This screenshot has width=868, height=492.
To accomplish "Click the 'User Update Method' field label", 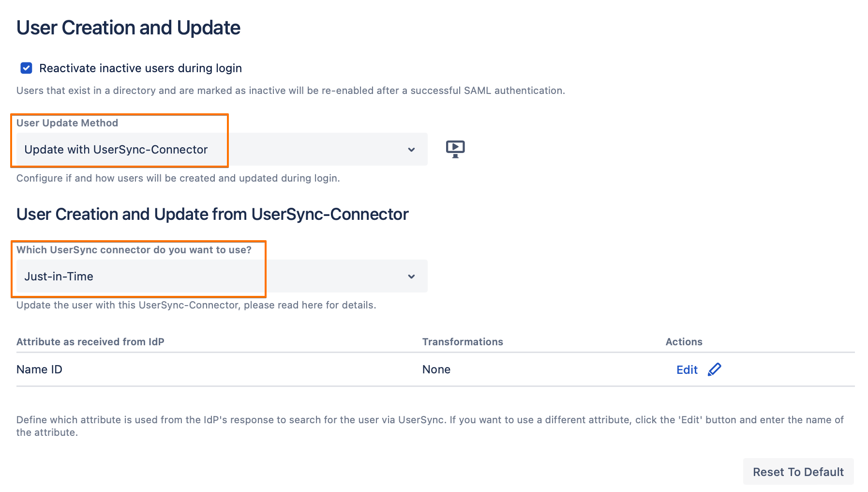I will click(67, 123).
